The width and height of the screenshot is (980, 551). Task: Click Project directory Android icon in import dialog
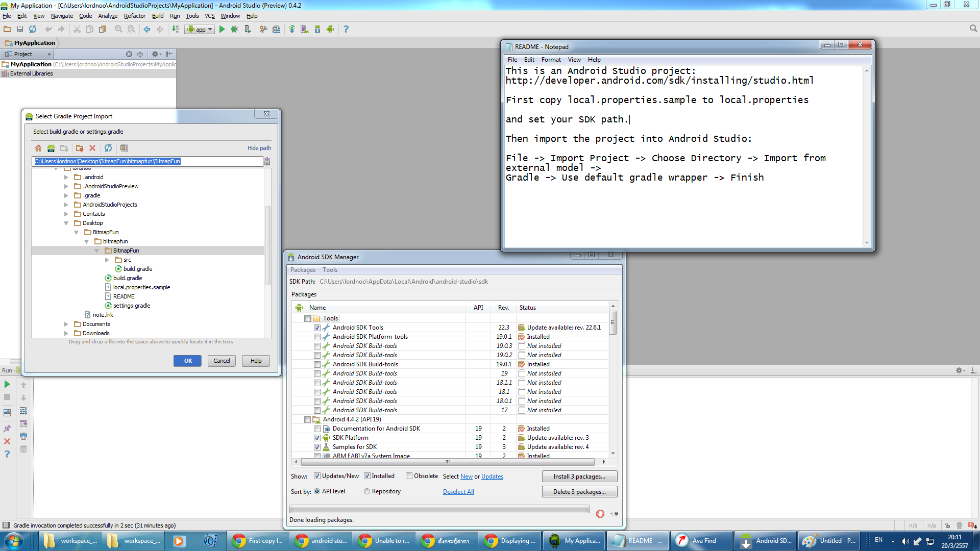51,148
